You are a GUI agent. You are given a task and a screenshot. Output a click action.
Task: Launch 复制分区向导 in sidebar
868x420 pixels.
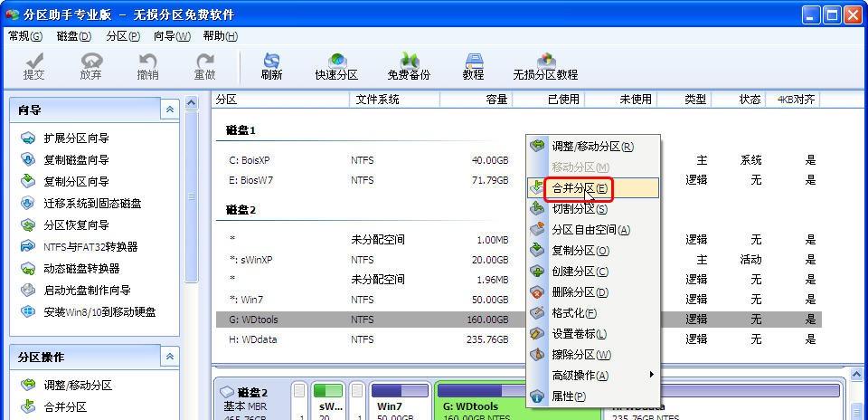point(65,182)
